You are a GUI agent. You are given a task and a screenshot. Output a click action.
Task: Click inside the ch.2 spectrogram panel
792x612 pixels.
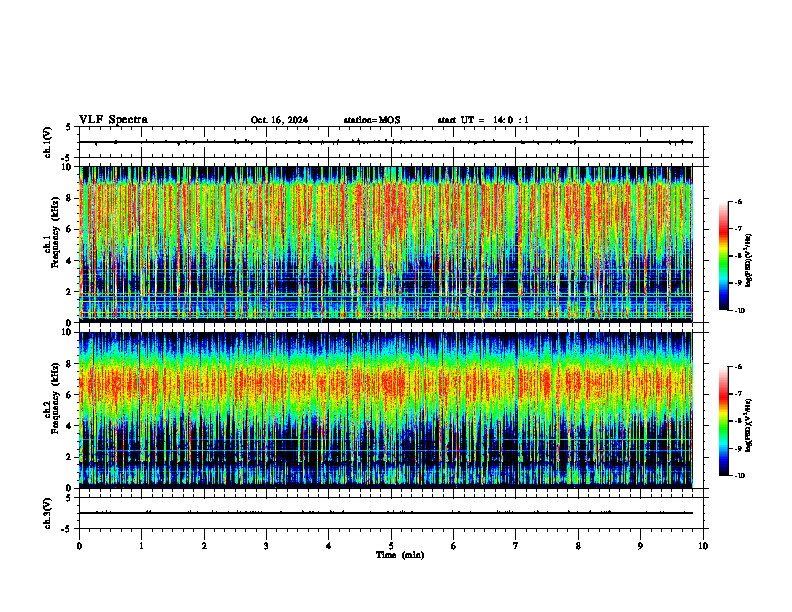pos(386,410)
